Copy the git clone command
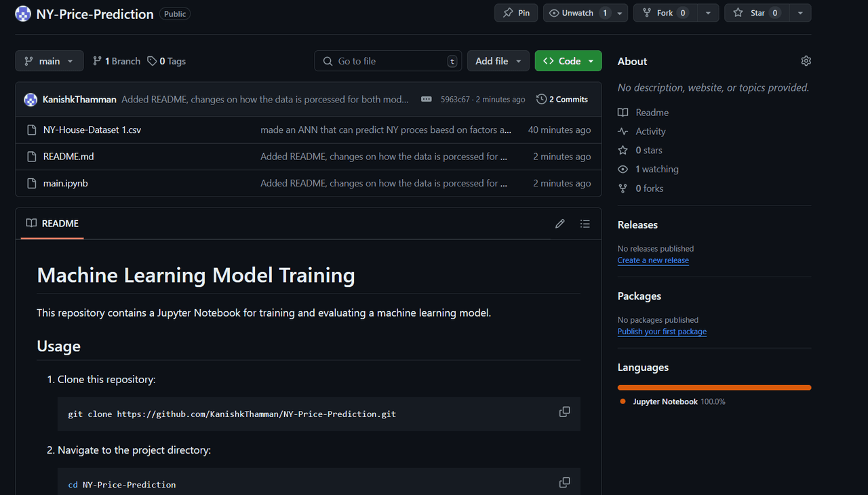Screen dimensions: 868x495 pos(564,412)
